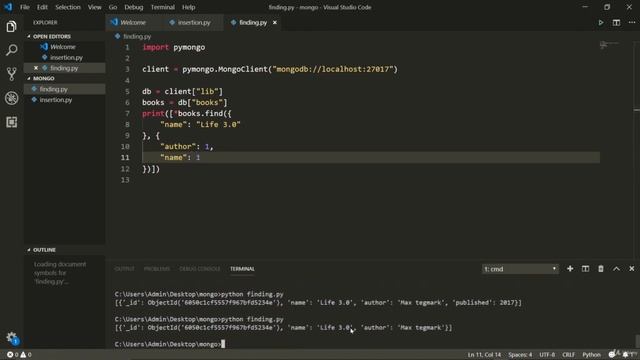Click Ln 11, Col 14 in status bar
Screen dimensions: 640x360
tap(484, 355)
